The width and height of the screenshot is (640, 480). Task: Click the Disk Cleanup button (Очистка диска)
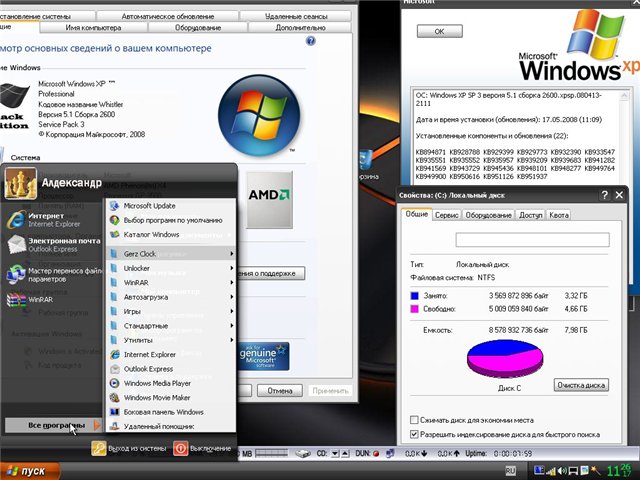(581, 385)
